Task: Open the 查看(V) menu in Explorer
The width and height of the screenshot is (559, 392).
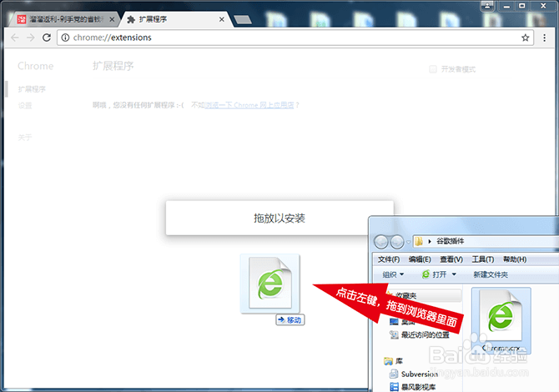Action: click(x=451, y=259)
